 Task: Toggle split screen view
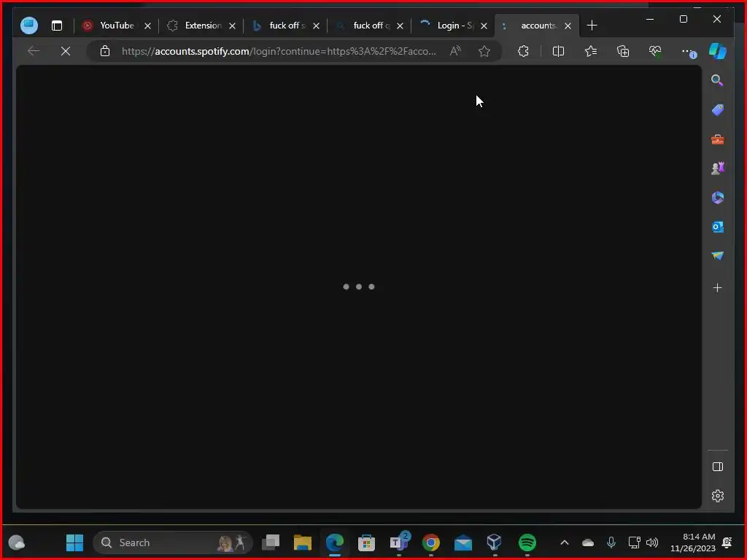[x=558, y=51]
